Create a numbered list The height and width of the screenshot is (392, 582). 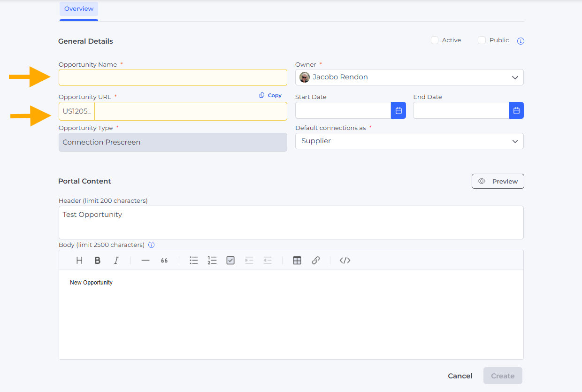coord(212,261)
